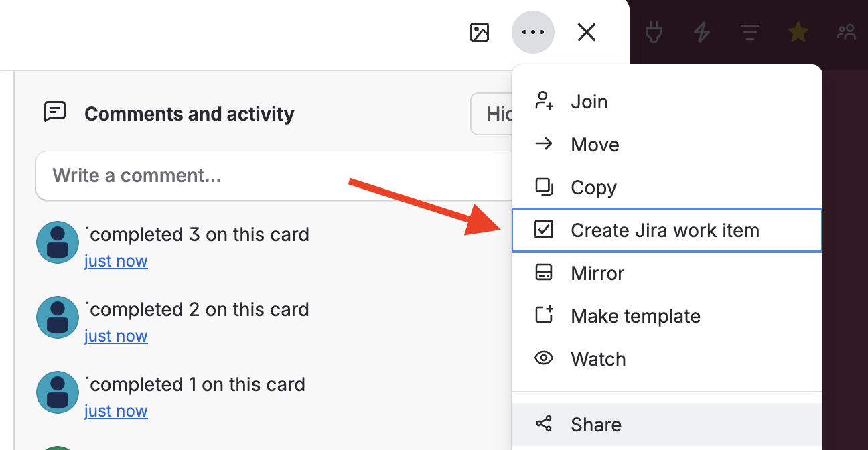Viewport: 868px width, 450px height.
Task: Click the Watch eye icon
Action: [x=544, y=358]
